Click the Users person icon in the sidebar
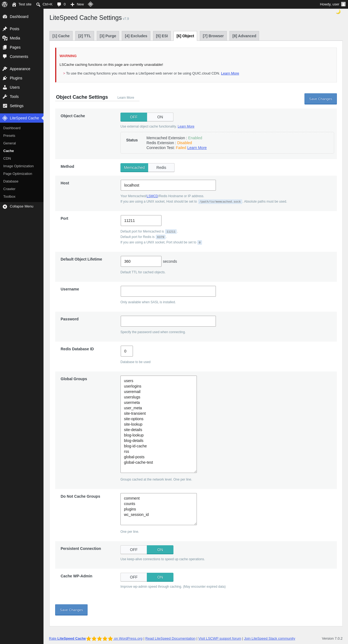The width and height of the screenshot is (348, 644). pyautogui.click(x=5, y=87)
